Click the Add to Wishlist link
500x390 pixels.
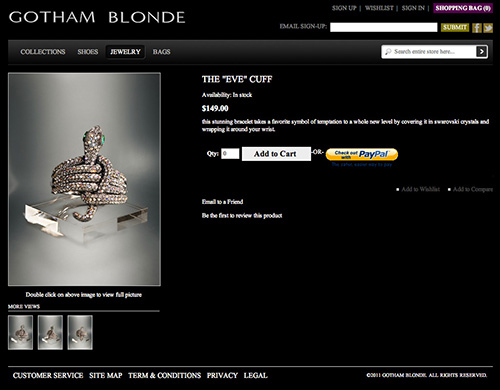[420, 189]
